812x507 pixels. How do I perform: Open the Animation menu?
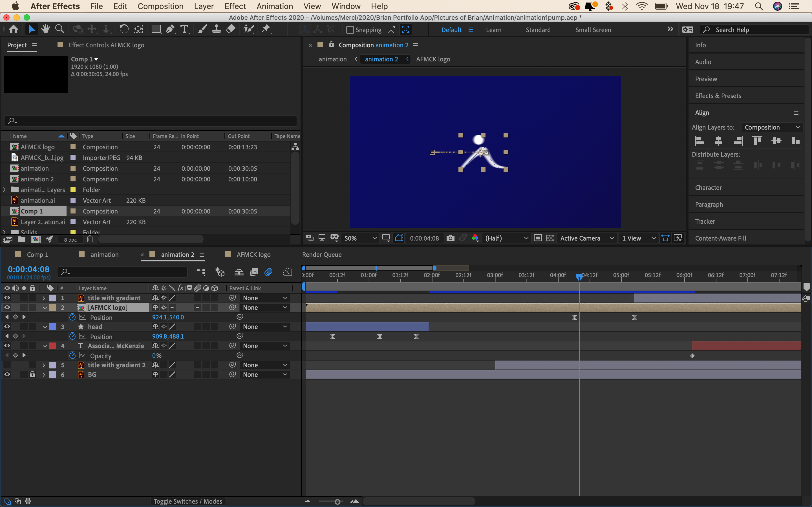[x=274, y=6]
